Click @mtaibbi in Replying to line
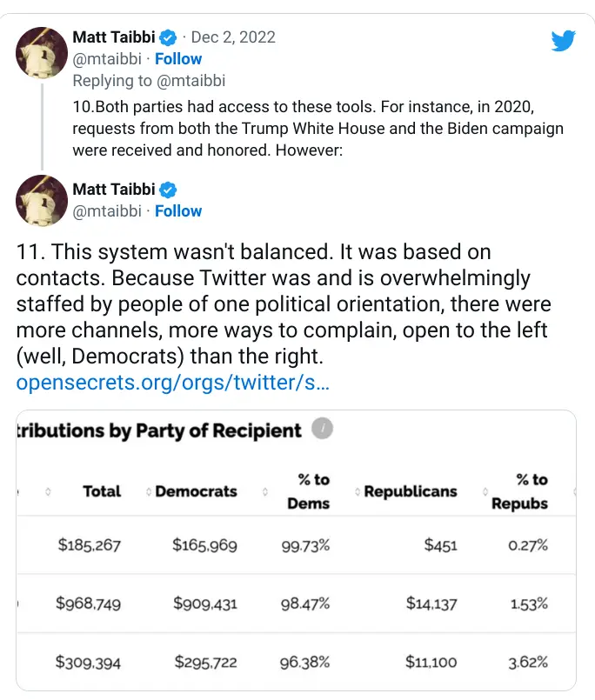The width and height of the screenshot is (595, 700). point(191,81)
